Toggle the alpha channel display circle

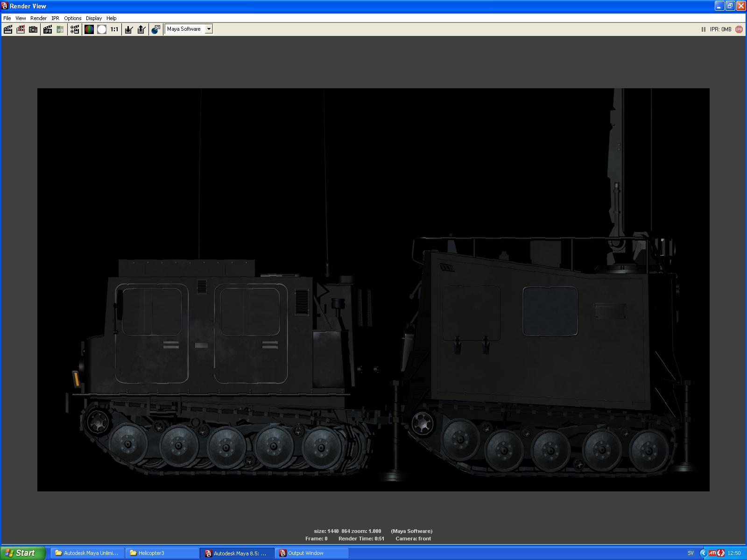coord(102,29)
